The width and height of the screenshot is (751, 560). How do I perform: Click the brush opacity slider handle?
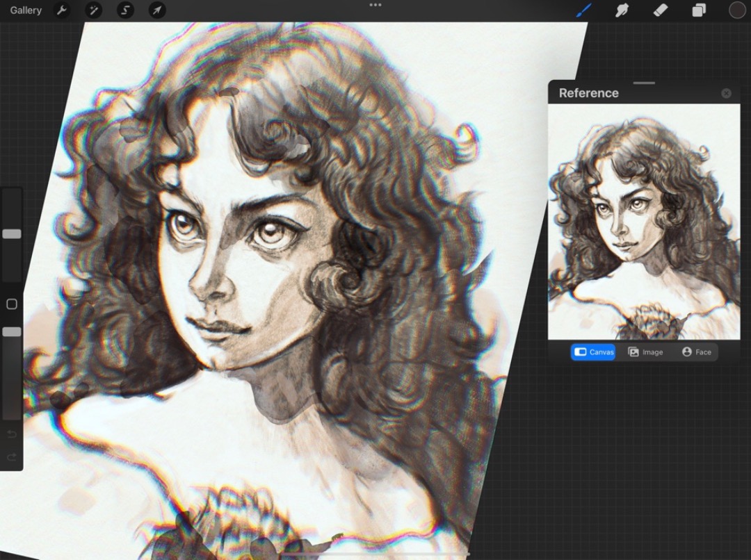coord(12,331)
